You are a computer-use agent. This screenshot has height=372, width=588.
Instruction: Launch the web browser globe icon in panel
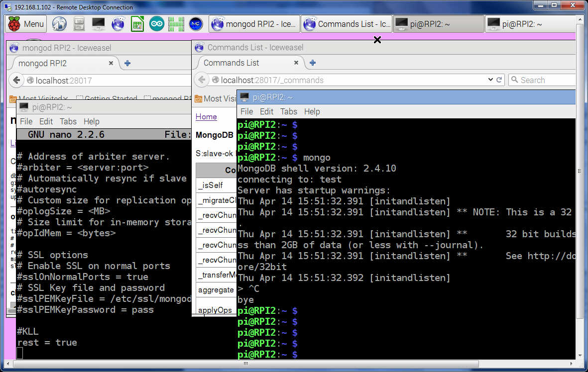59,23
